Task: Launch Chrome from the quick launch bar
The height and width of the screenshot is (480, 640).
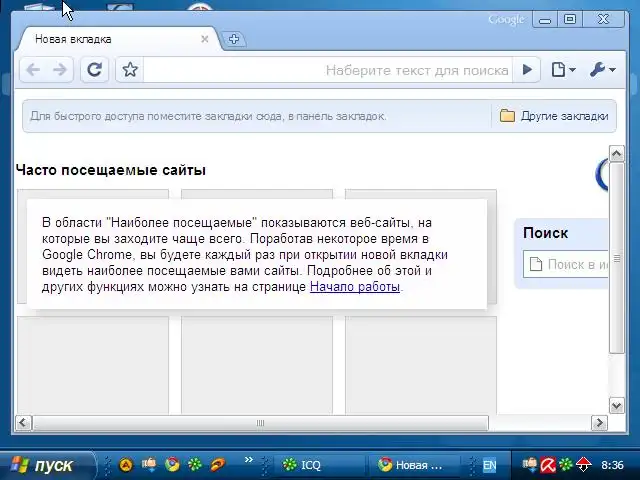Action: 172,464
